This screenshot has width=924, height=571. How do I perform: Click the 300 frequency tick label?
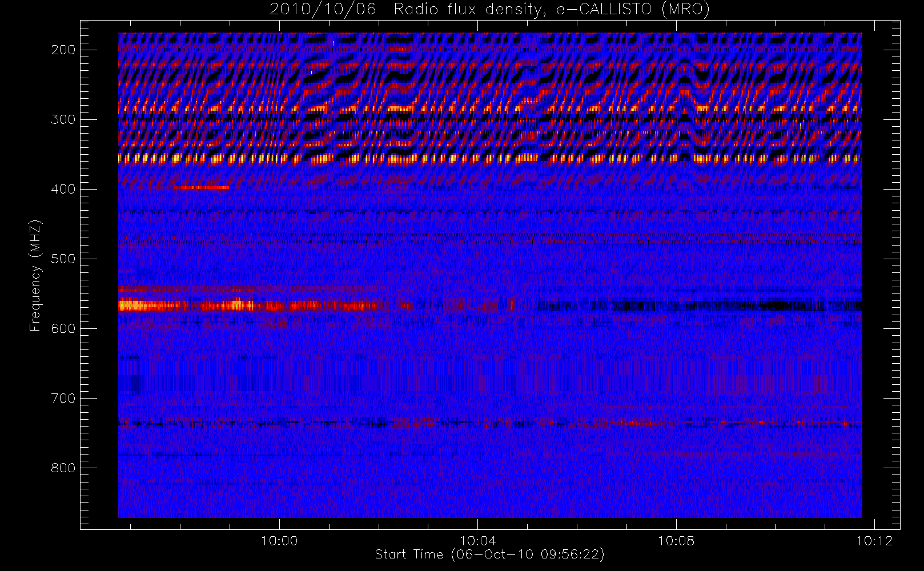click(63, 119)
